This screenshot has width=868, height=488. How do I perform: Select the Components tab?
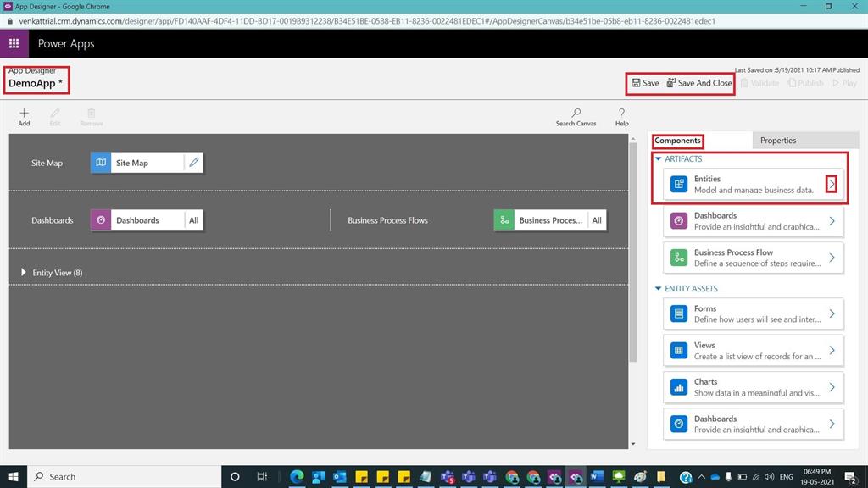point(678,141)
